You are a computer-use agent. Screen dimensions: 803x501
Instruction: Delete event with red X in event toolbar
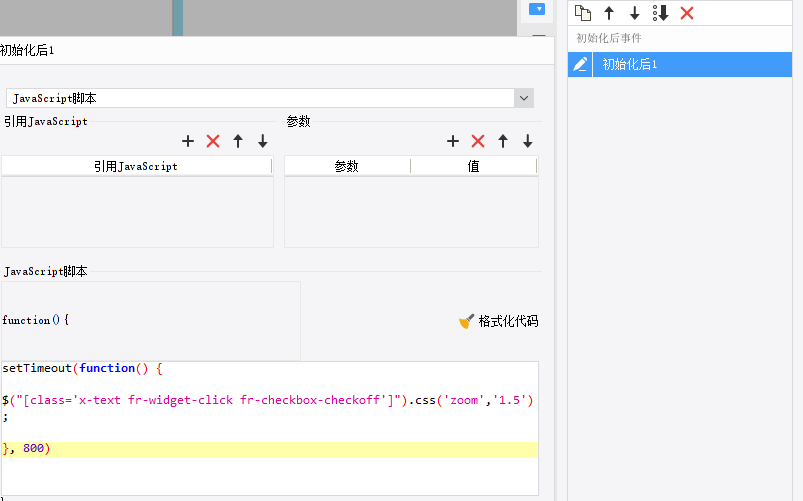point(687,13)
